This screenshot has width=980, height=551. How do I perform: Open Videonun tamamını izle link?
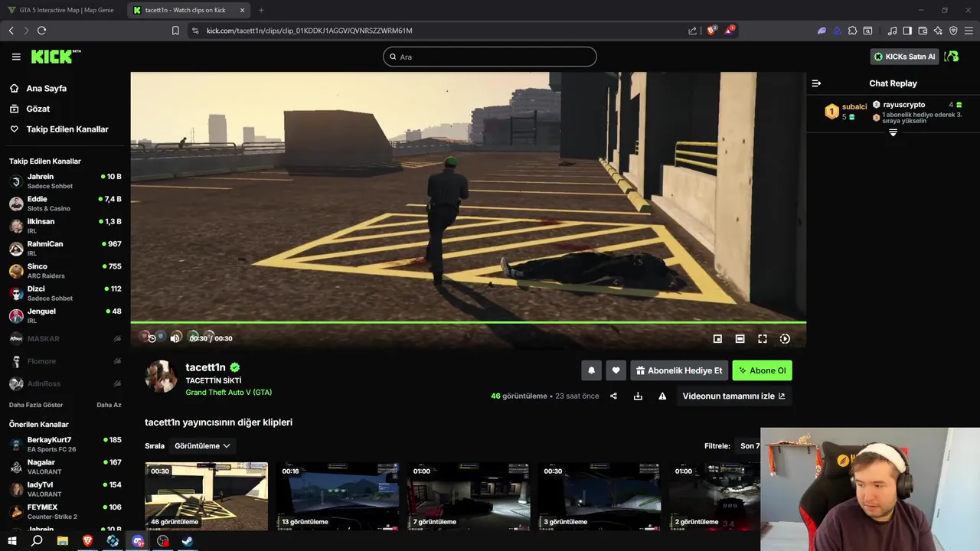pos(733,396)
